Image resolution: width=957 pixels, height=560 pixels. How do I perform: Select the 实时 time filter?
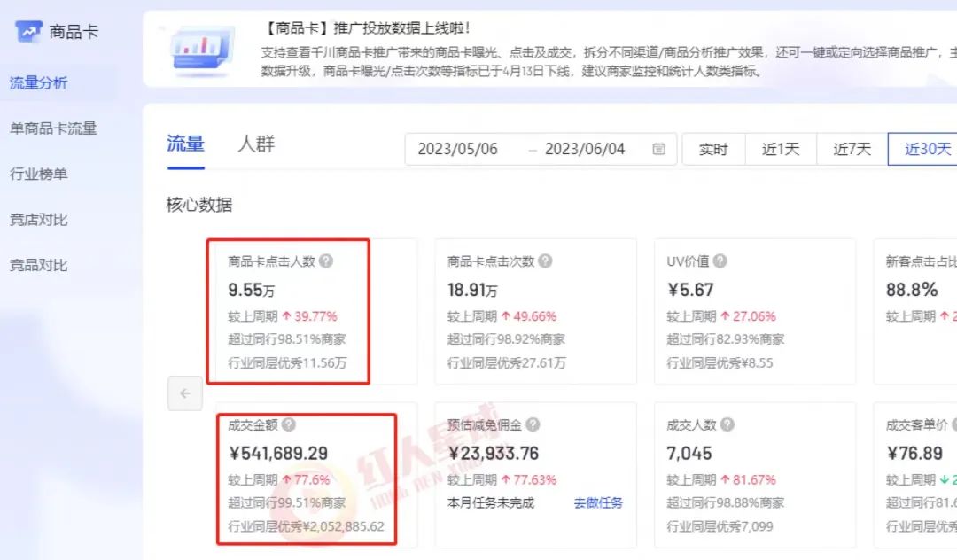(x=713, y=149)
